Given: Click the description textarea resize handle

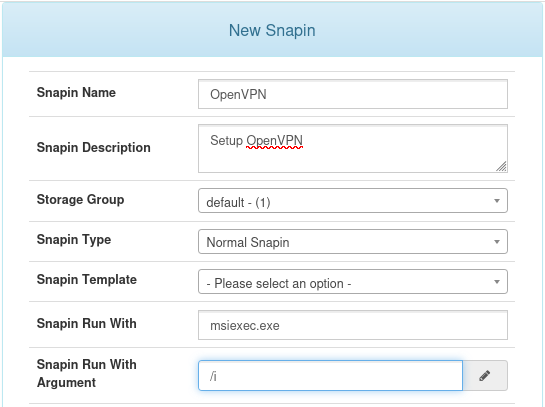Looking at the screenshot, I should tap(502, 166).
